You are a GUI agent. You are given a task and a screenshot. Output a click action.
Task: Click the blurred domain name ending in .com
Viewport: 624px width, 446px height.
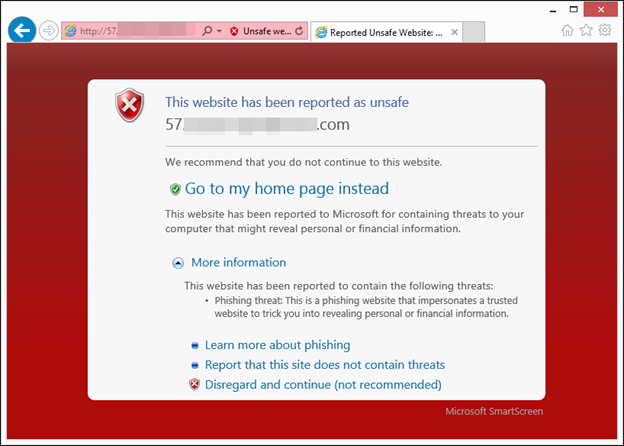257,125
